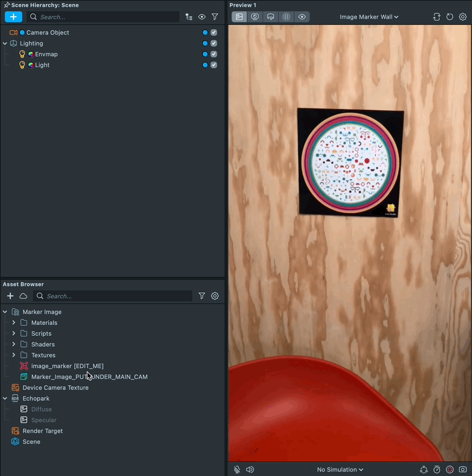Screen dimensions: 472x476
Task: Uncheck the Camera Object enabled checkbox
Action: point(214,32)
